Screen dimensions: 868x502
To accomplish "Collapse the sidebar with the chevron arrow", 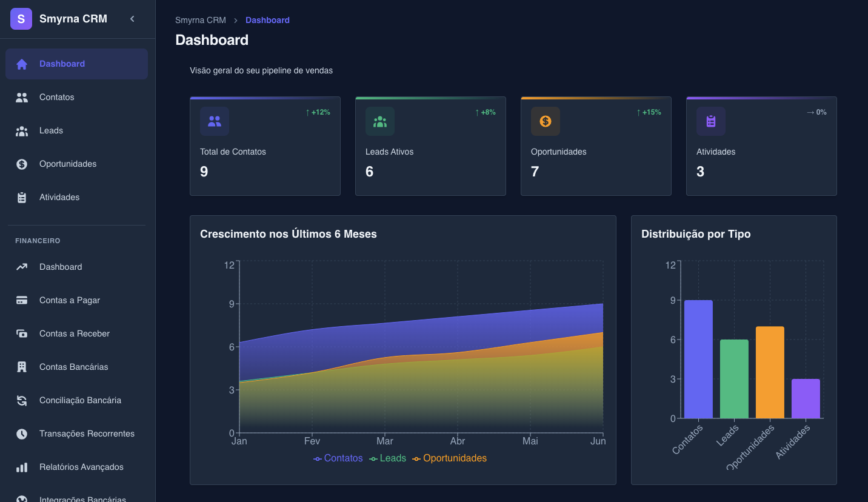I will click(132, 19).
